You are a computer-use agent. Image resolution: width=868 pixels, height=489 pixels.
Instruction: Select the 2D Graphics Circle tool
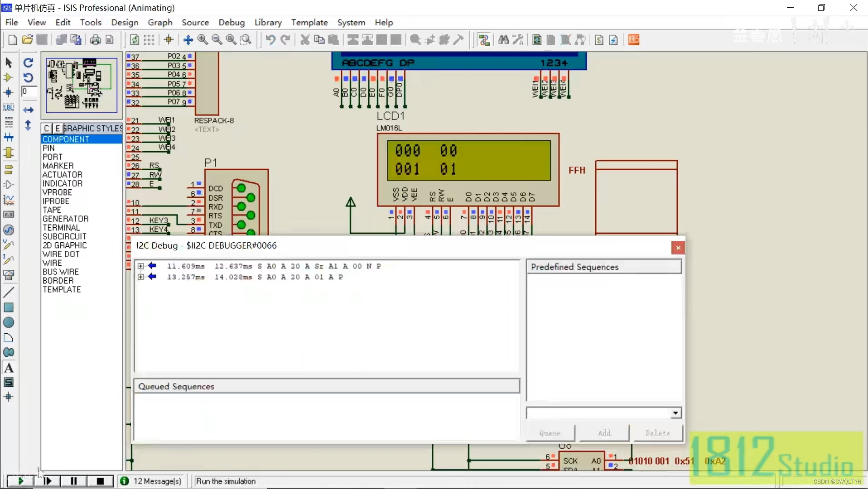click(x=9, y=322)
